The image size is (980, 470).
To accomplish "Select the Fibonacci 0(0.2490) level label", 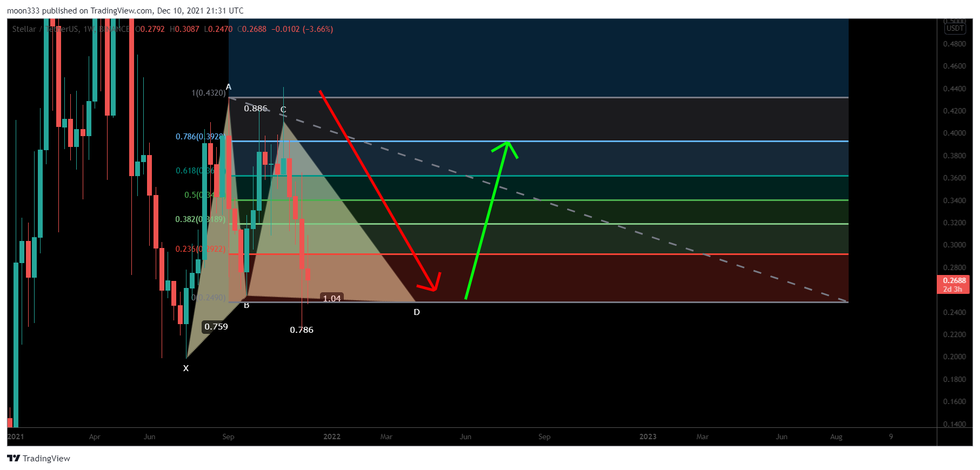I will pyautogui.click(x=209, y=298).
